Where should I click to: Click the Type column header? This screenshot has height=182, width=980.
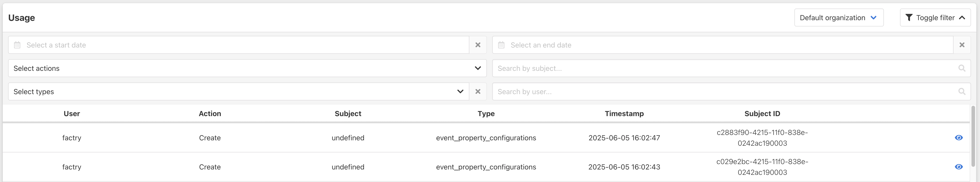point(486,114)
